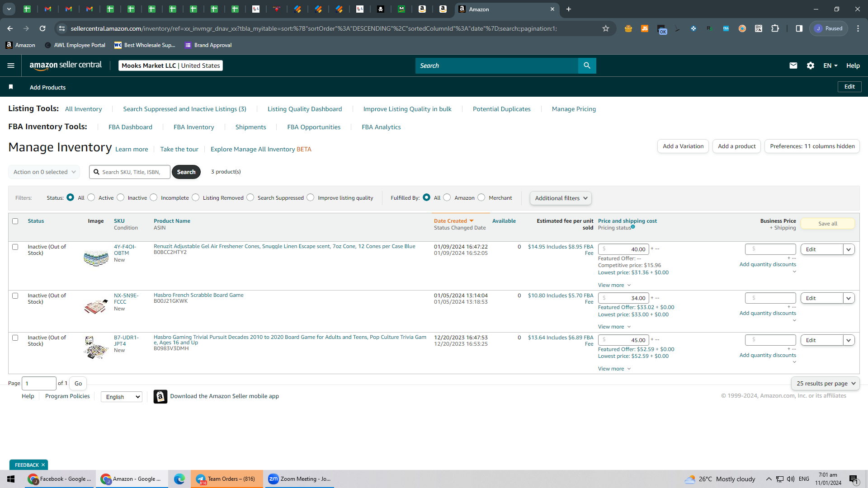Select the Trivial Pursuit row checkbox

[x=15, y=338]
